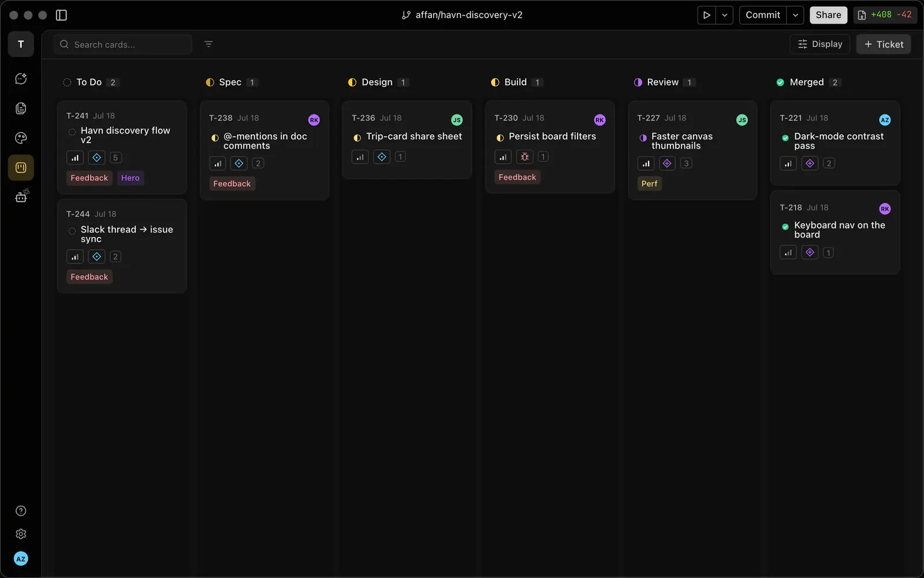Click the Hero label on T-241
Screen dimensions: 924x578
[131, 178]
